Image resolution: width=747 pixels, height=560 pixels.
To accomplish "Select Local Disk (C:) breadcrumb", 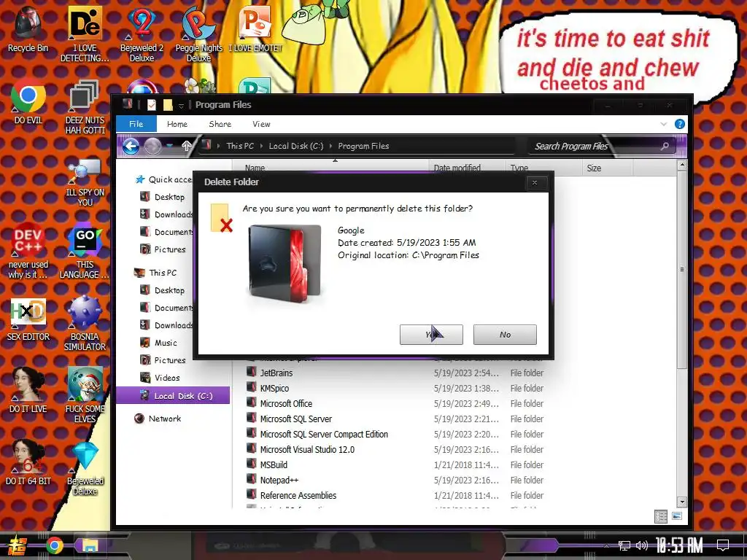I will click(296, 146).
